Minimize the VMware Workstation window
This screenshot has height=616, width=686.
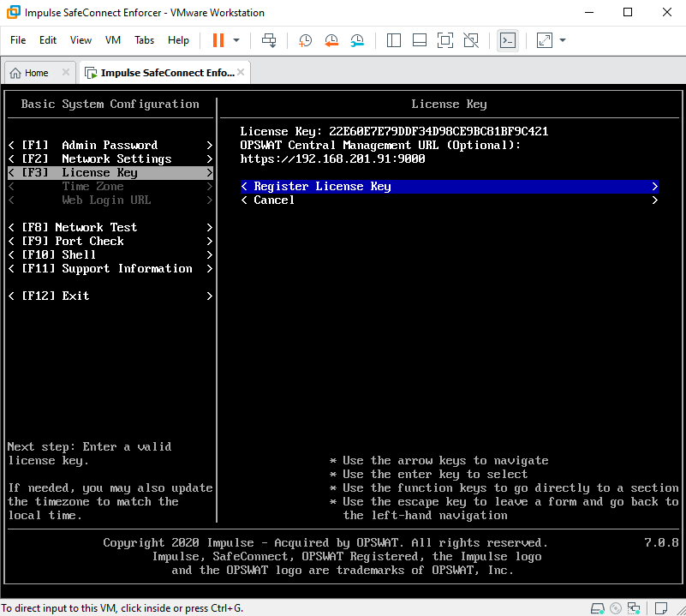click(589, 12)
